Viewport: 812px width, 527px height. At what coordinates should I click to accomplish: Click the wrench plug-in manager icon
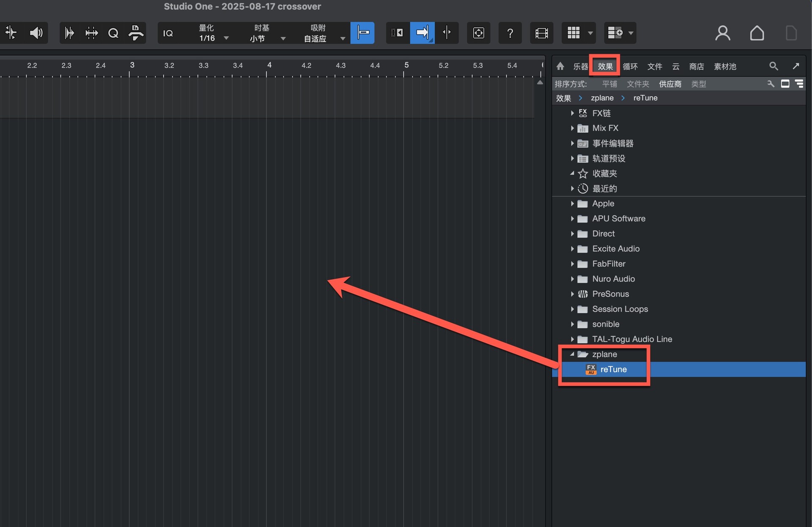[x=771, y=84]
